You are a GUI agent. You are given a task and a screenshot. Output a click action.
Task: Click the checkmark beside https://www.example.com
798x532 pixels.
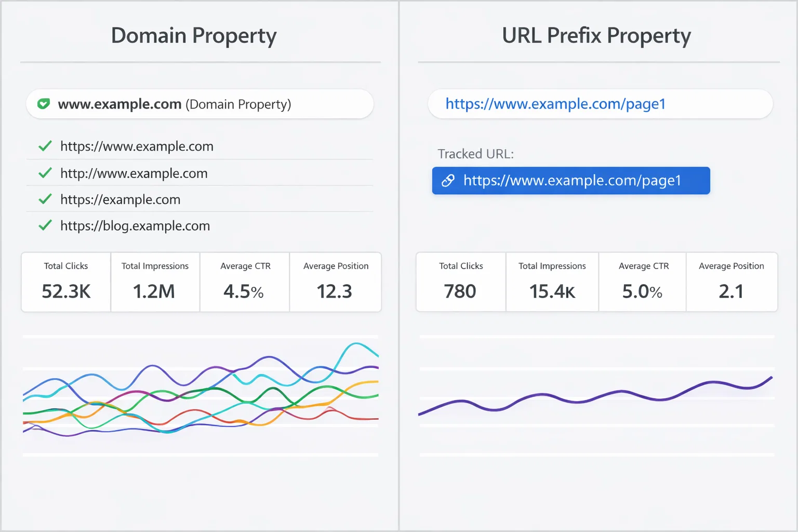pos(45,146)
